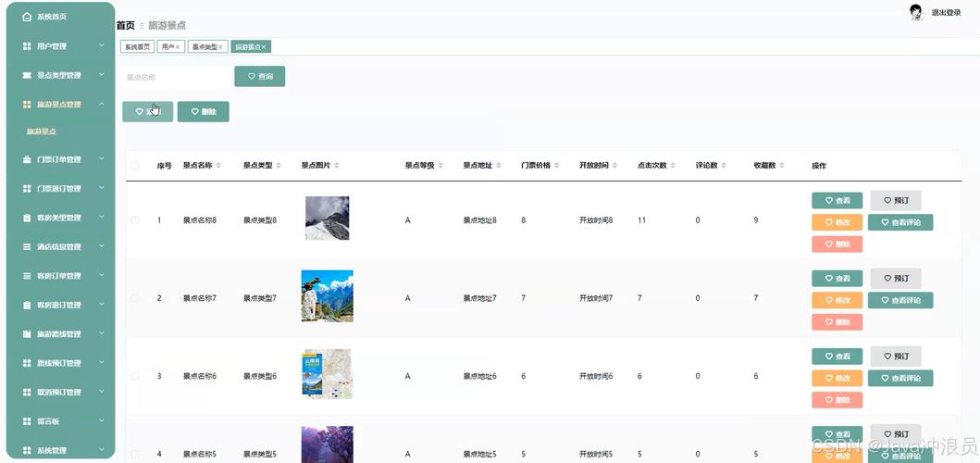This screenshot has width=980, height=463.
Task: Click the grid icon beside 路线预订管理
Action: 27,364
